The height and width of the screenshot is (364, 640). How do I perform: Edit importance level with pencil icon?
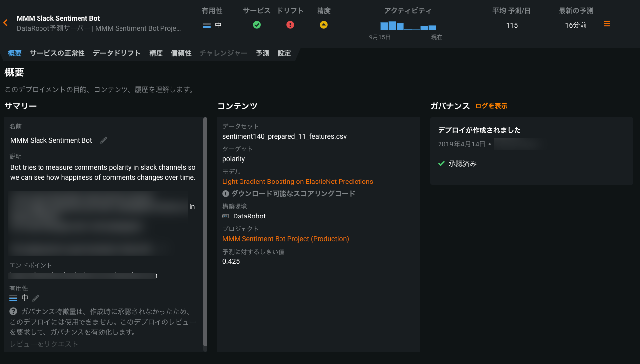pos(36,298)
